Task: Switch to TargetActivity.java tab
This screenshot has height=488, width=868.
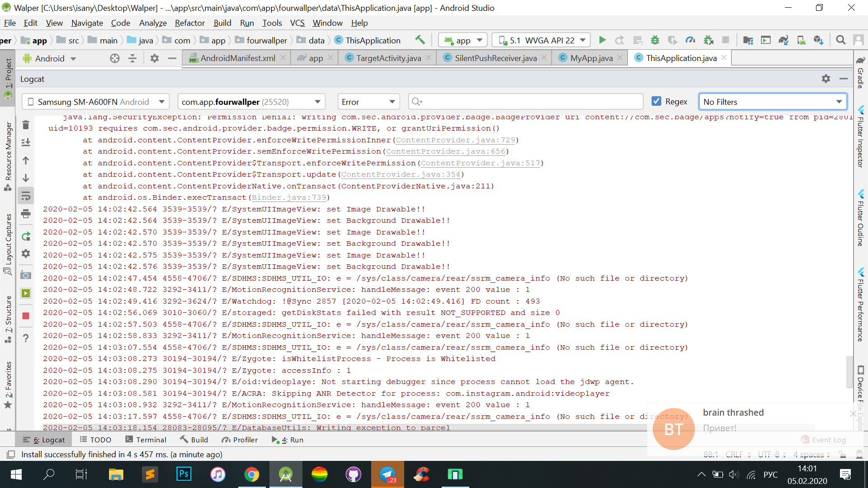Action: coord(388,58)
